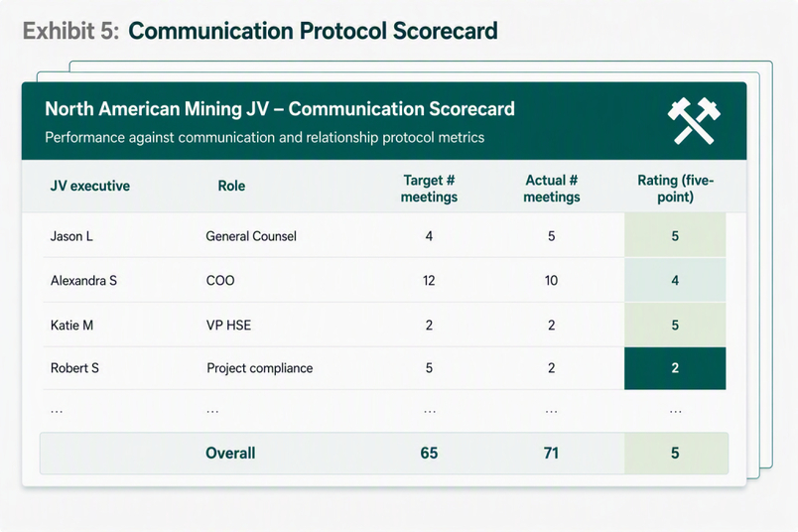Click Robert S's dark rating 2 cell
Viewport: 798px width, 532px height.
point(675,368)
